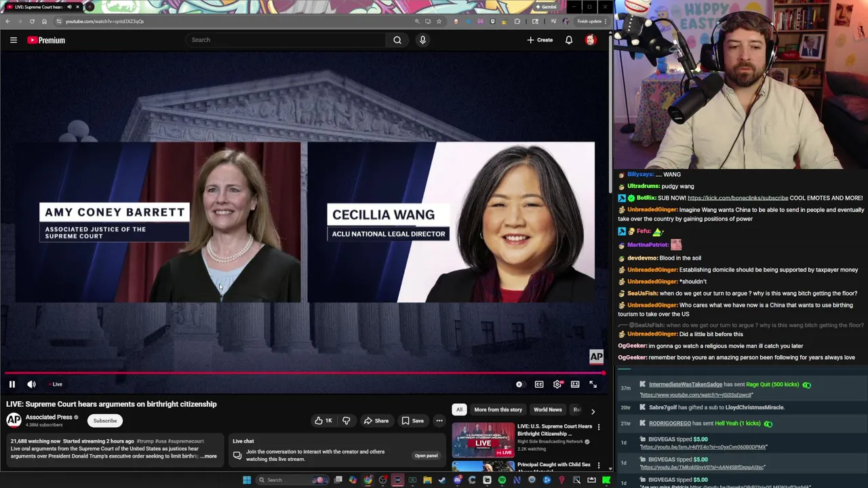Open a new browser tab
The width and height of the screenshot is (868, 488).
tap(90, 7)
